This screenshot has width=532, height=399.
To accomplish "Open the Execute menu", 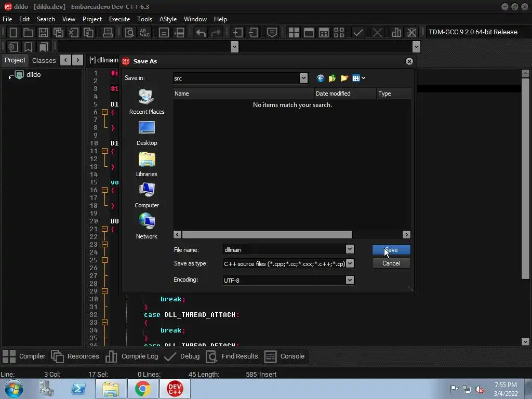I will coord(119,19).
